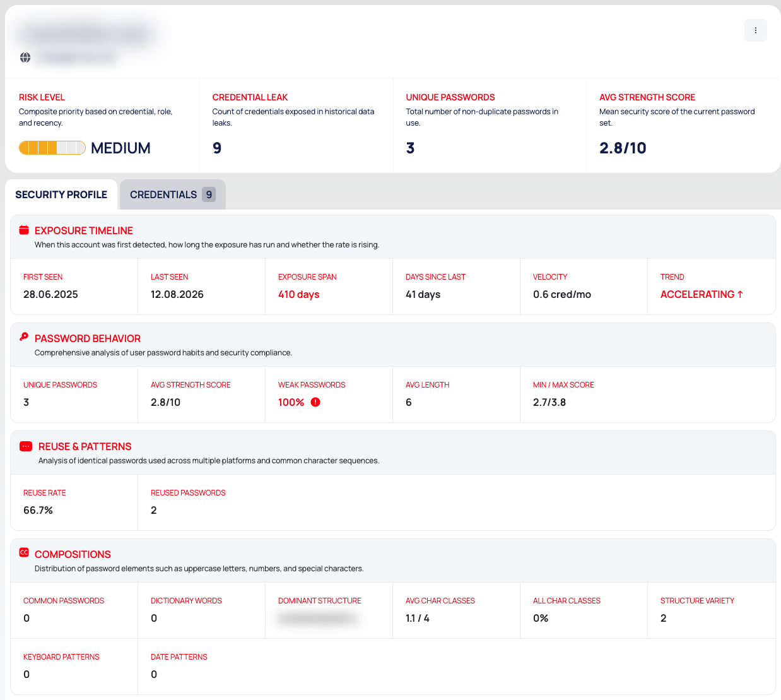Click the Credential Leak value 9
The height and width of the screenshot is (700, 781).
[x=217, y=148]
